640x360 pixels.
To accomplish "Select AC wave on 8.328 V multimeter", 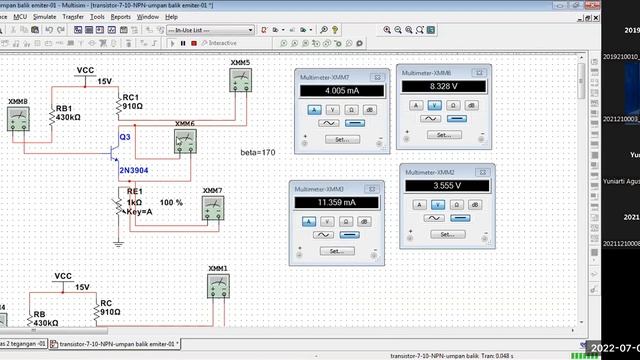I will pyautogui.click(x=430, y=119).
